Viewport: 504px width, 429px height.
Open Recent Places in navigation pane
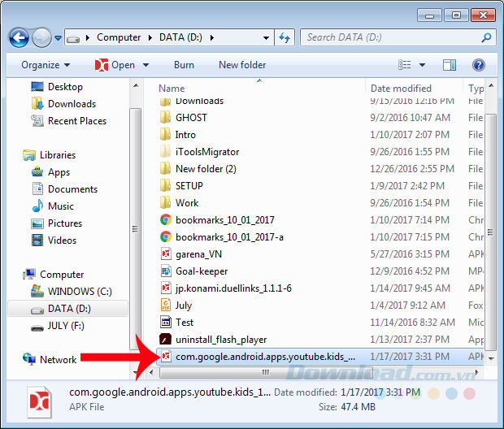pyautogui.click(x=68, y=121)
